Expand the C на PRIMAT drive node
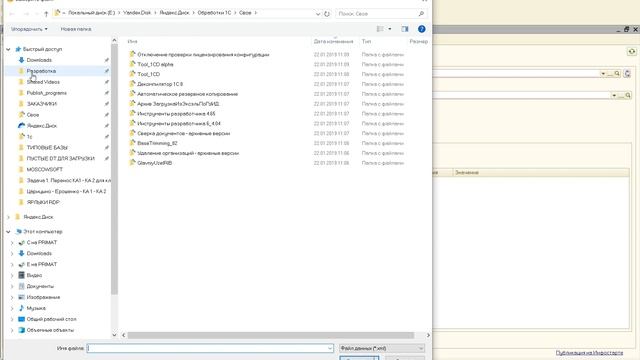 pos(12,243)
